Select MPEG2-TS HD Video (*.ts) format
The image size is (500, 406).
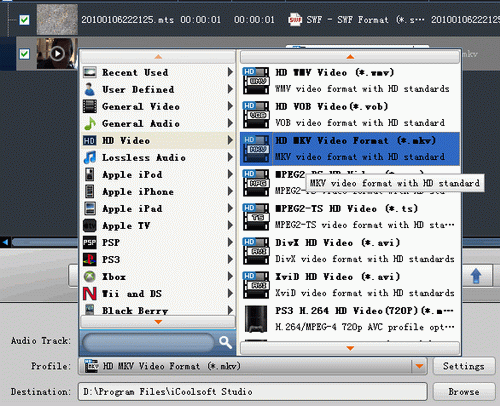pyautogui.click(x=350, y=217)
